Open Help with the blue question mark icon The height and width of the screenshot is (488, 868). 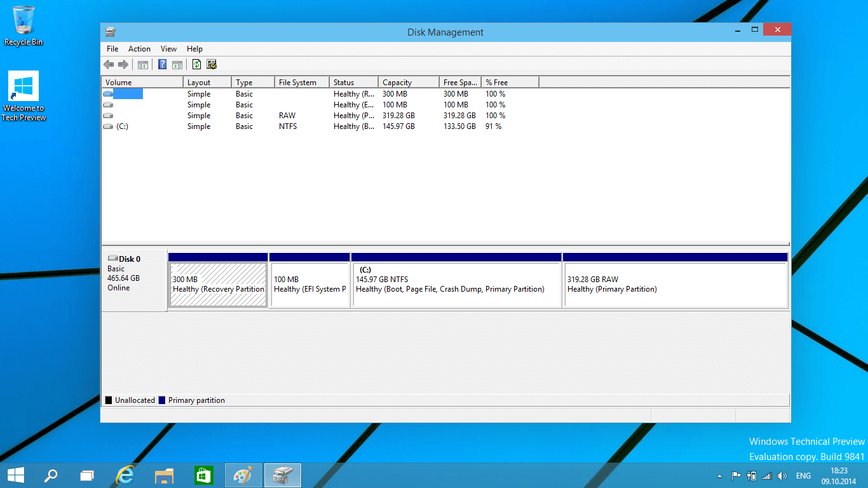[162, 64]
